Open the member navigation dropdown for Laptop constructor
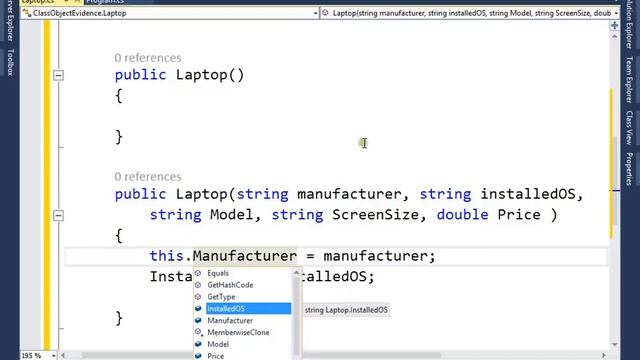 (616, 13)
